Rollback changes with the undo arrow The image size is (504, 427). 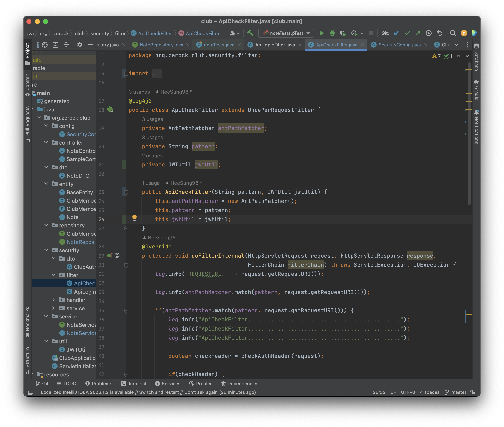pyautogui.click(x=440, y=33)
